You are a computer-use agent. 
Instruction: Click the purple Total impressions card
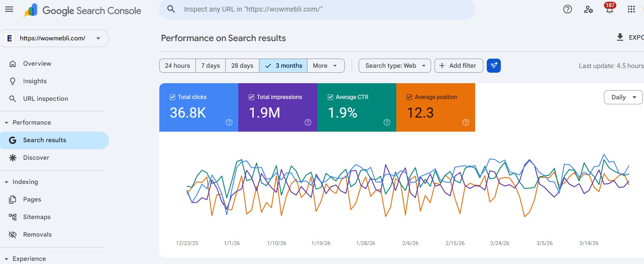point(278,107)
